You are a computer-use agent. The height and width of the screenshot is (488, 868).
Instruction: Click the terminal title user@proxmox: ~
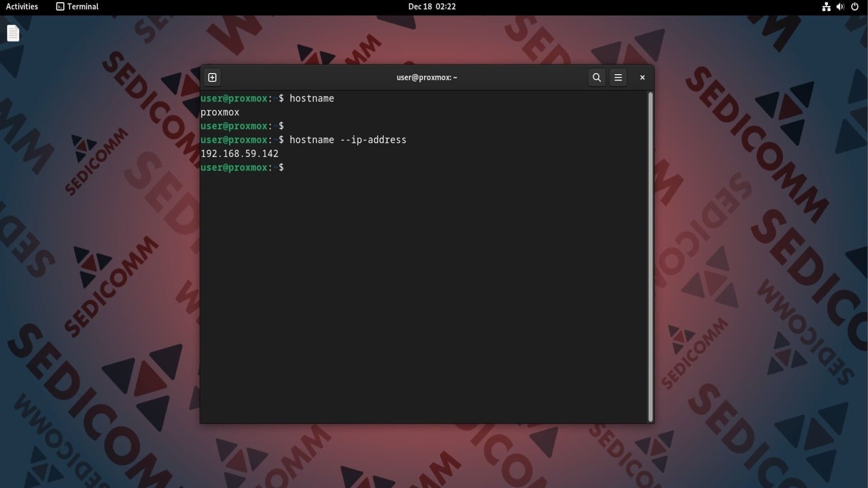[426, 77]
